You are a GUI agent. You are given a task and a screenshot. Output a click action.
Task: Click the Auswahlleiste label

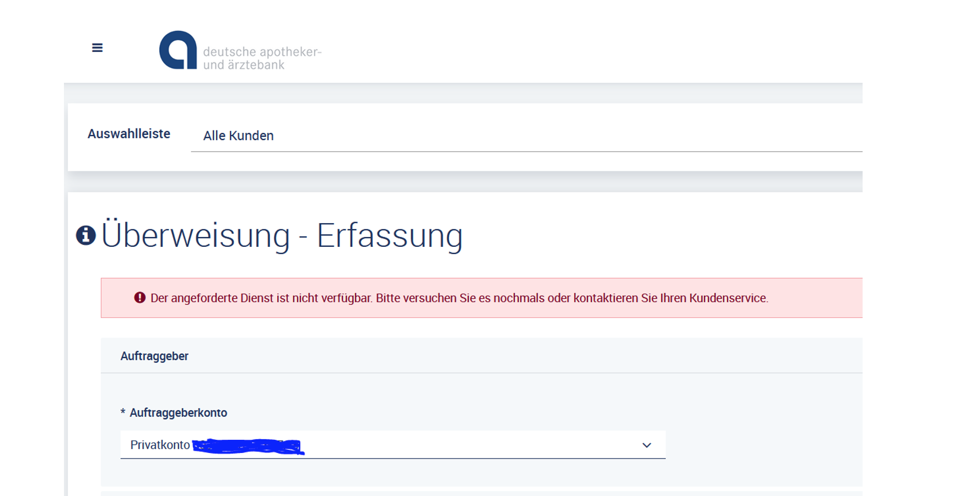pos(128,134)
